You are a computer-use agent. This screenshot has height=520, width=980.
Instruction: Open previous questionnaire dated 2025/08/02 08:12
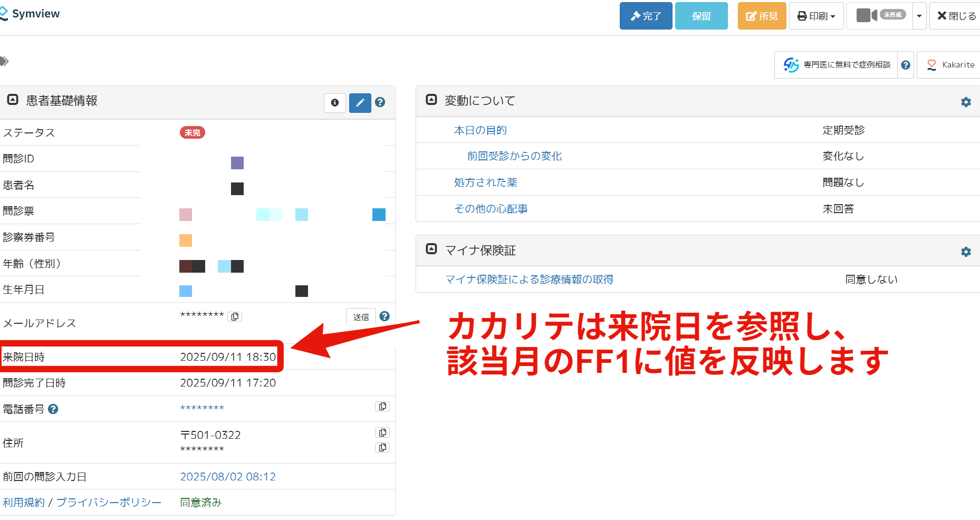(x=228, y=477)
